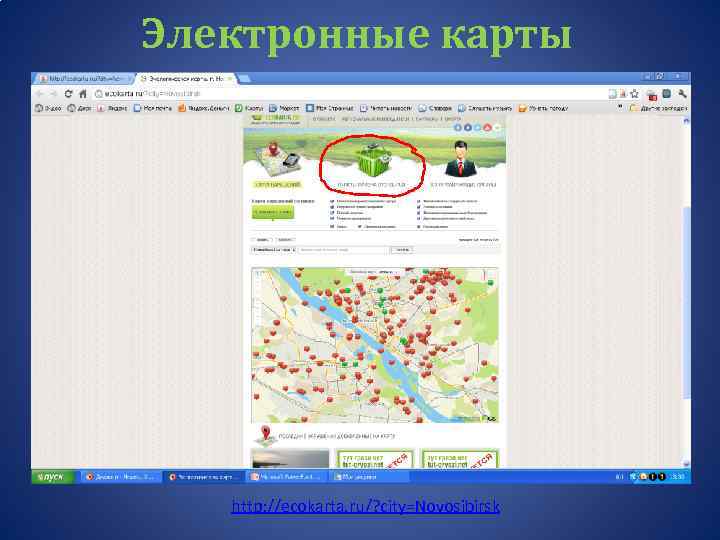Open the ecokarta.ru/?city=Novosibirsk slide link
Screen dimensions: 720x540
point(366,506)
